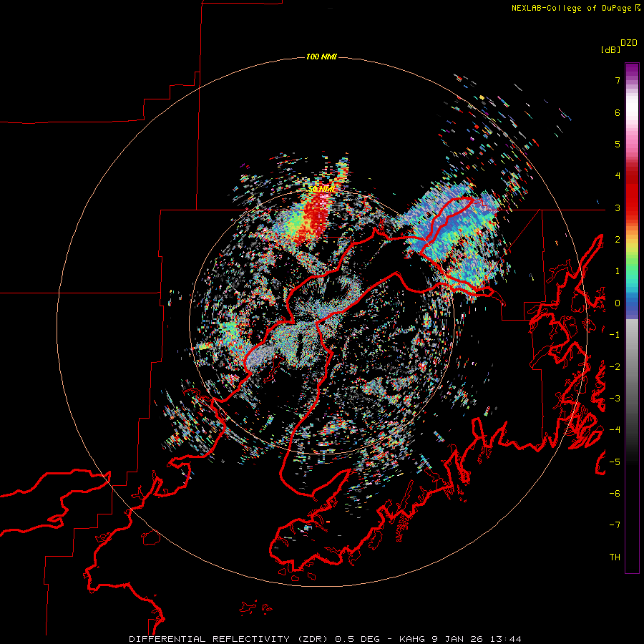The width and height of the screenshot is (644, 644).
Task: Click the 2 dB scale label
Action: tap(618, 240)
